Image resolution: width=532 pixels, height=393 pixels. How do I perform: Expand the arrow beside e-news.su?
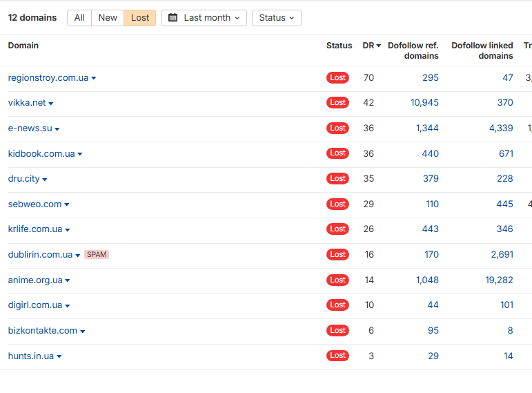pyautogui.click(x=57, y=129)
